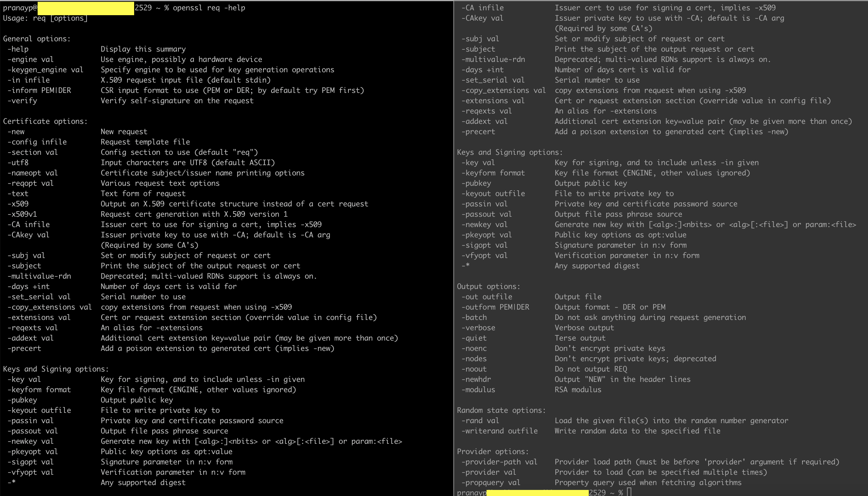The height and width of the screenshot is (496, 868).
Task: Click the 'Random state options:' heading
Action: 501,410
